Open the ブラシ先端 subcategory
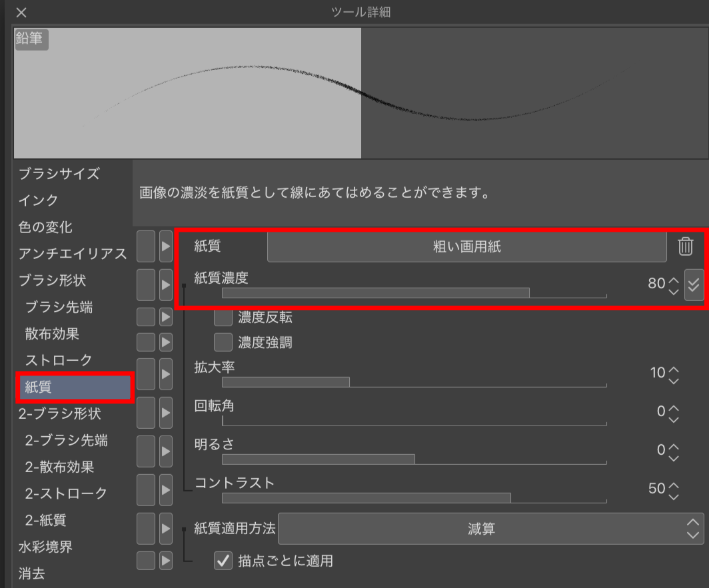 (x=59, y=307)
